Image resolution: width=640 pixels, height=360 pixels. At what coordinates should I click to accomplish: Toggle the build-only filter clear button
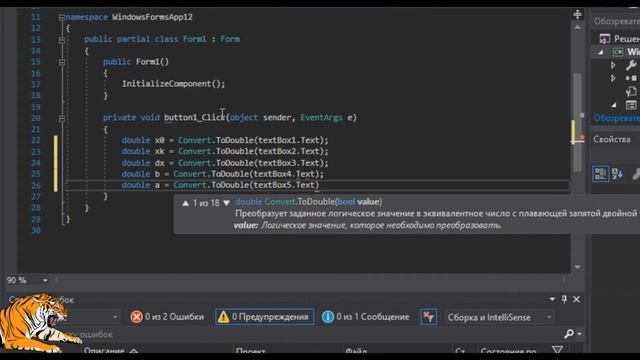429,317
